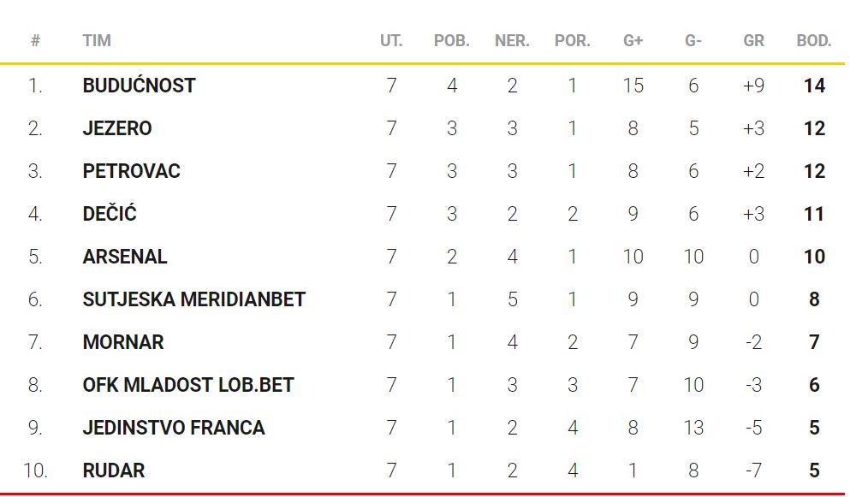Click Budućnost's 14 points value
This screenshot has width=868, height=497.
pyautogui.click(x=814, y=86)
